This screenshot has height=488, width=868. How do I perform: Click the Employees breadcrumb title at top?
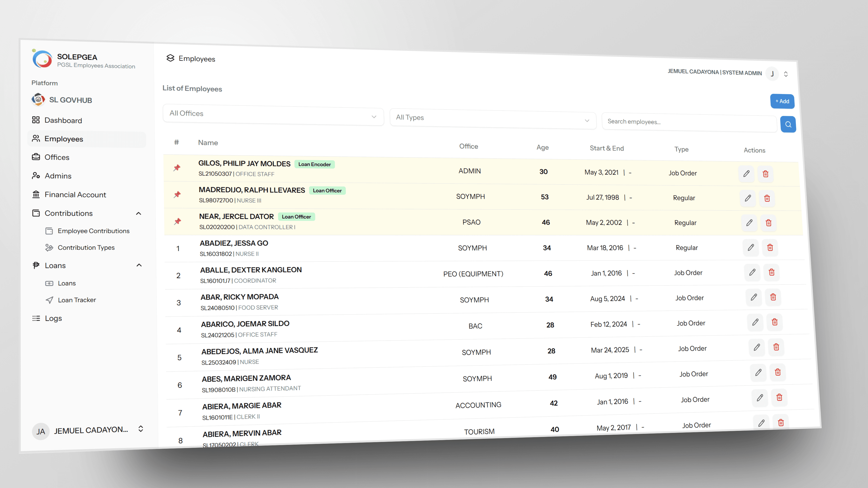tap(197, 59)
